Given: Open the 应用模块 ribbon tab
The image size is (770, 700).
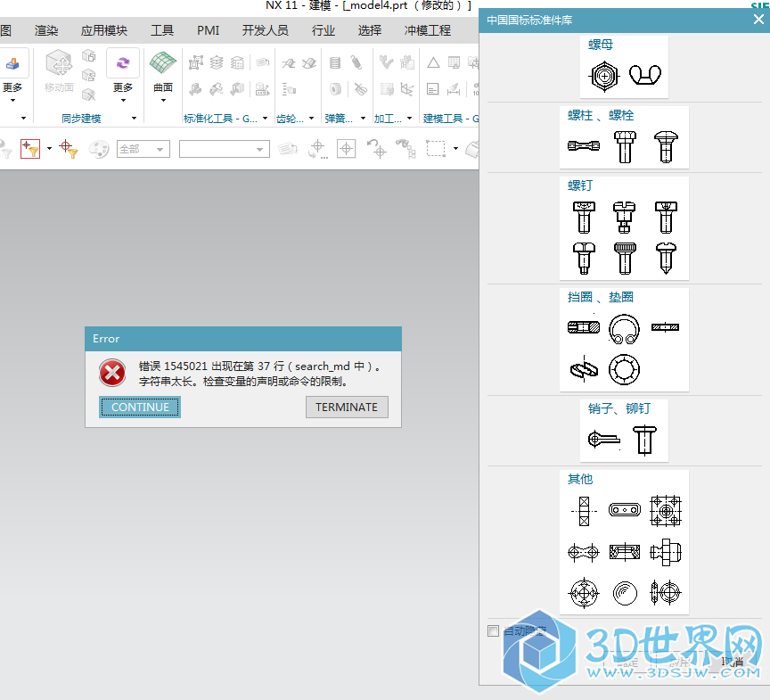Looking at the screenshot, I should click(104, 30).
